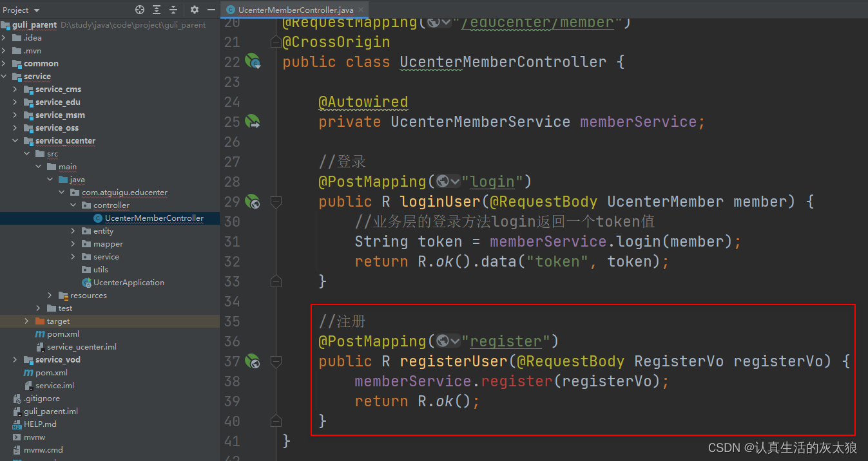Click the UcenterMemberController class name on line 22
868x461 pixels.
[503, 62]
